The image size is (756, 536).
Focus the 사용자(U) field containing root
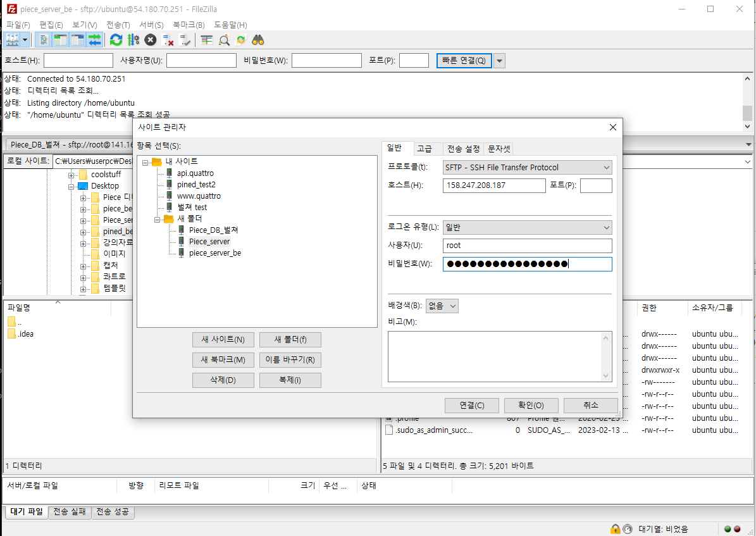point(527,246)
